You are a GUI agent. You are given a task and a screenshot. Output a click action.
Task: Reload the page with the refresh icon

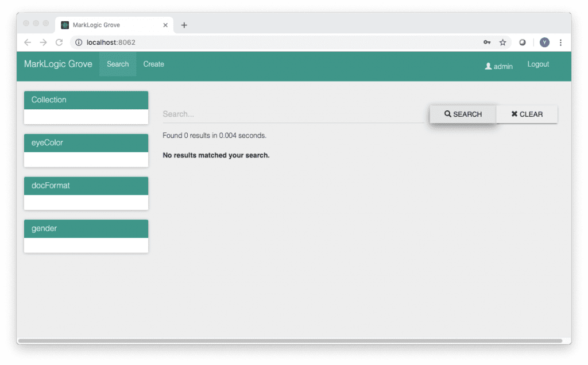(x=59, y=43)
